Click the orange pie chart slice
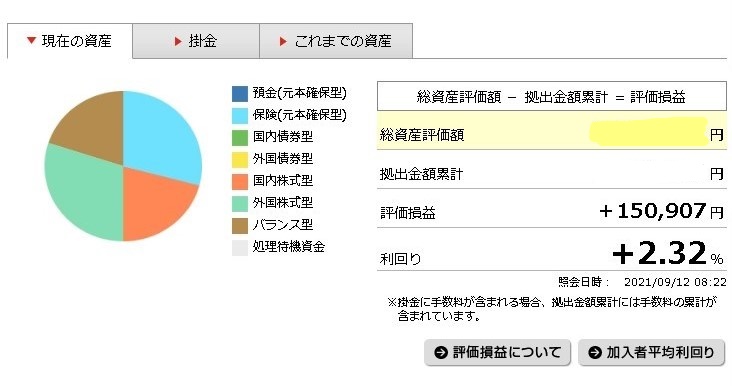The image size is (732, 386). (x=154, y=201)
